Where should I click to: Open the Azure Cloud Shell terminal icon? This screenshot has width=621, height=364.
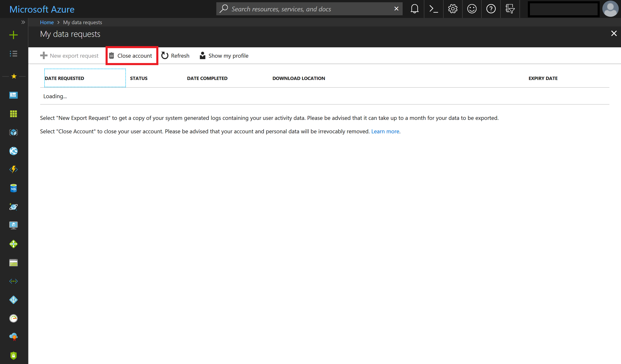(433, 8)
